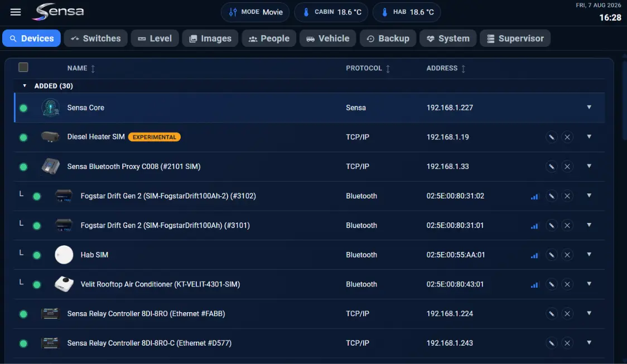627x364 pixels.
Task: Edit the Fogstar Drift #3101 device
Action: point(552,225)
